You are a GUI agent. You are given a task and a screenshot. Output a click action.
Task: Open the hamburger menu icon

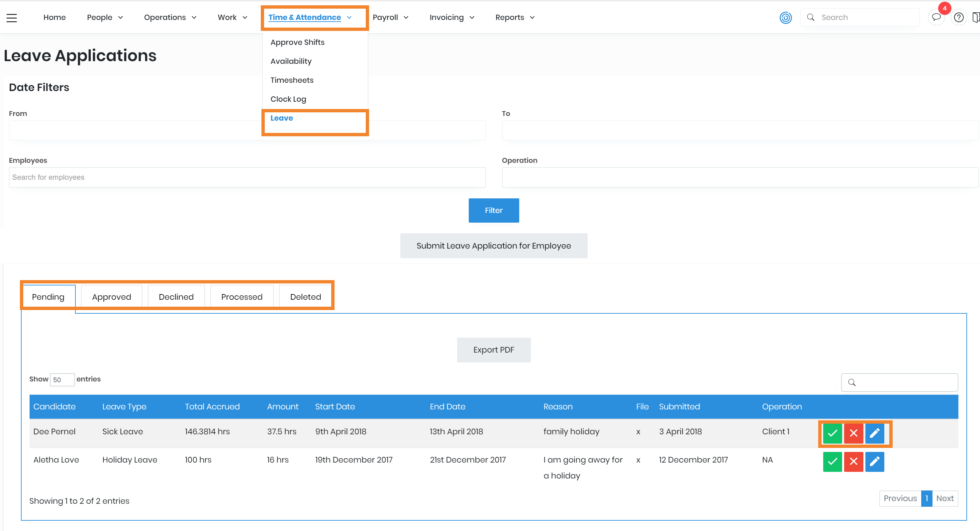click(x=12, y=18)
